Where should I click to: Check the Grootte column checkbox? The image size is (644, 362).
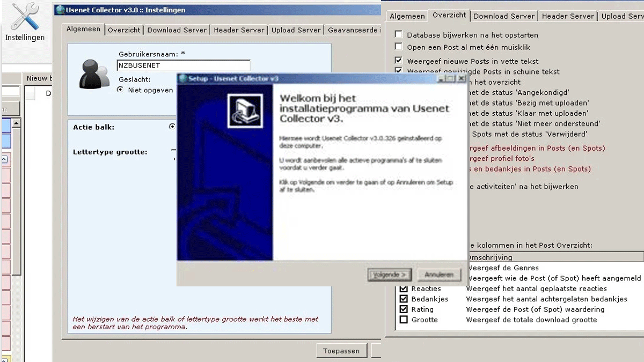pos(404,320)
